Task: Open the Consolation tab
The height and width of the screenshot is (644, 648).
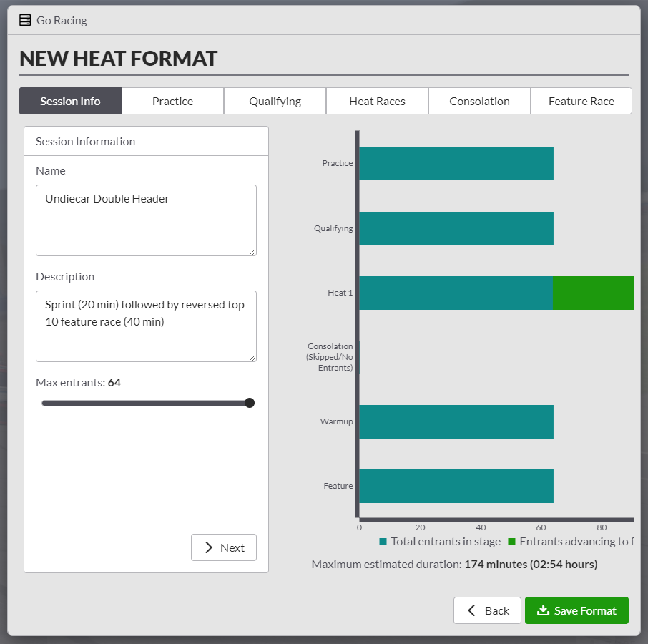Action: (479, 101)
